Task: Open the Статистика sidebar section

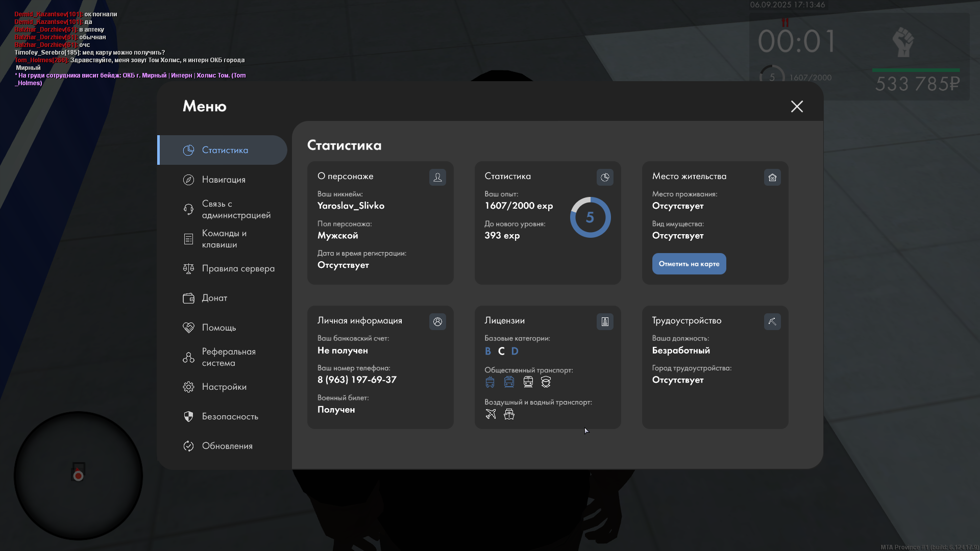Action: pyautogui.click(x=223, y=150)
